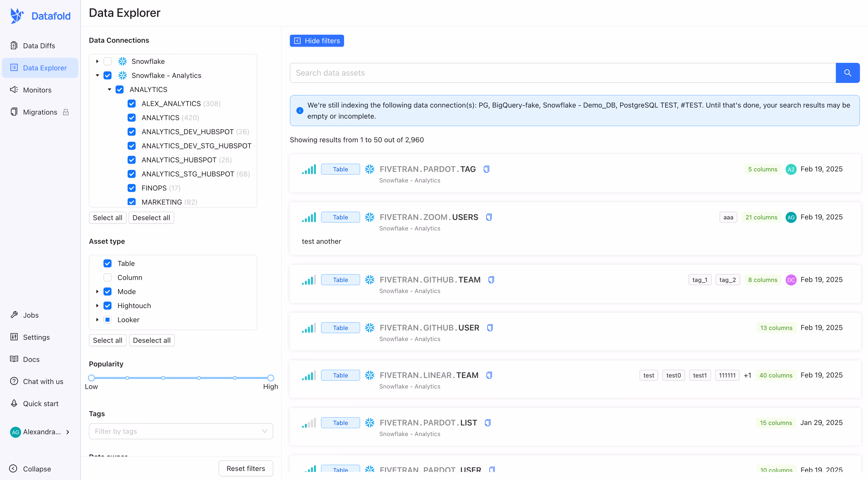
Task: Uncheck the FINOPS schema checkbox
Action: 132,188
